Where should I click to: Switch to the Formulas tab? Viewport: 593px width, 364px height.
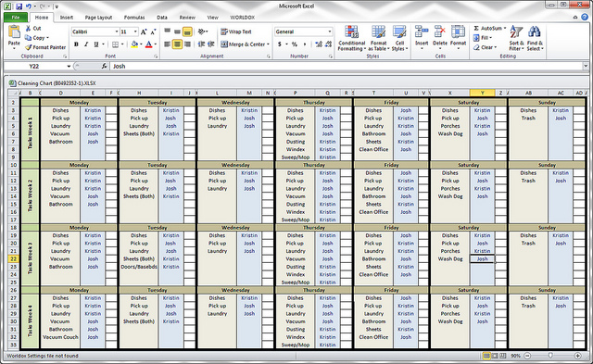[x=134, y=18]
